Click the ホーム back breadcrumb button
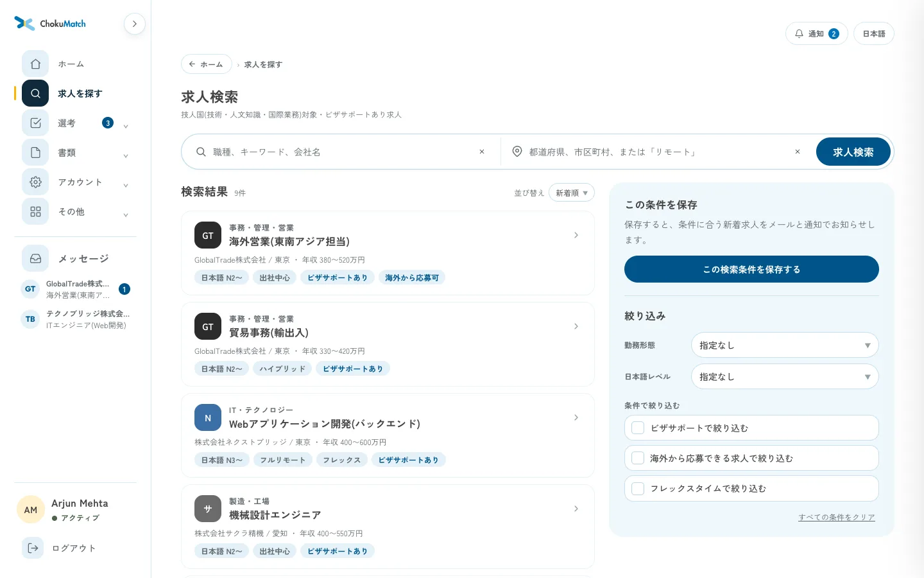The width and height of the screenshot is (924, 578). pos(207,64)
